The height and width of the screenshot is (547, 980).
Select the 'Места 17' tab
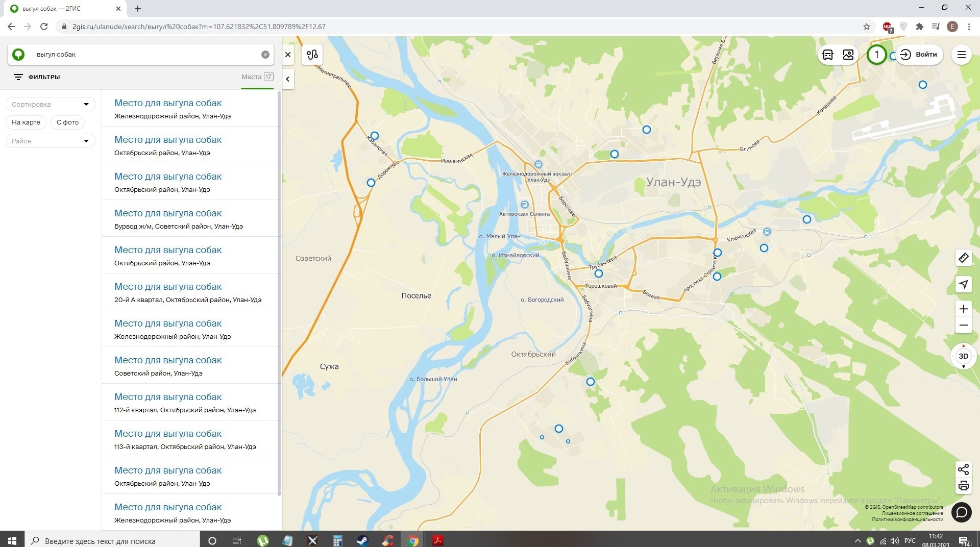pos(257,77)
